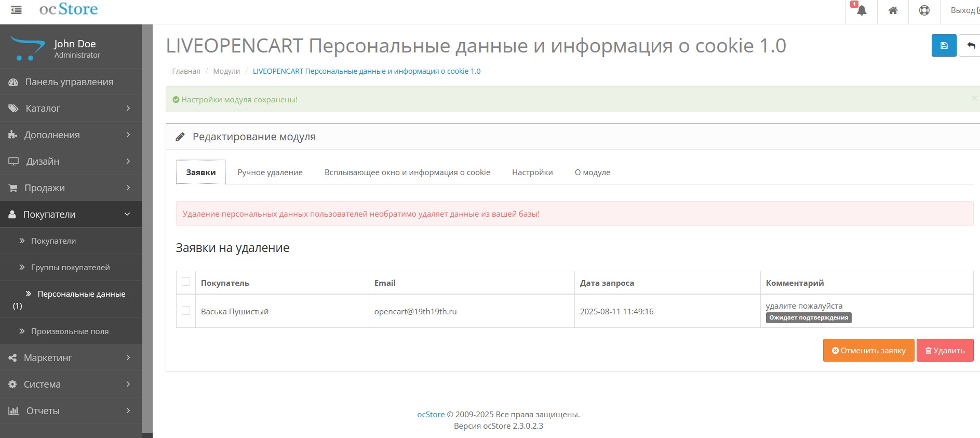Click the Модули breadcrumb link
Viewport: 980px width, 438px height.
pyautogui.click(x=226, y=71)
